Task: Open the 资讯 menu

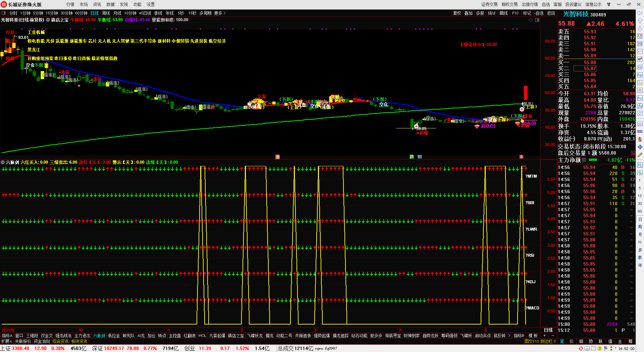Action: 97,4
